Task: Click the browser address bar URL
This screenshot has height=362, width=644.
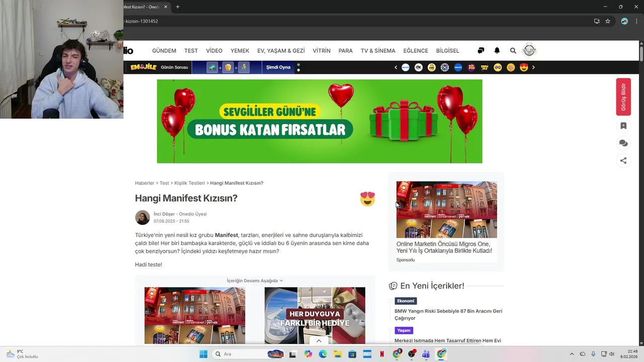Action: (x=141, y=21)
